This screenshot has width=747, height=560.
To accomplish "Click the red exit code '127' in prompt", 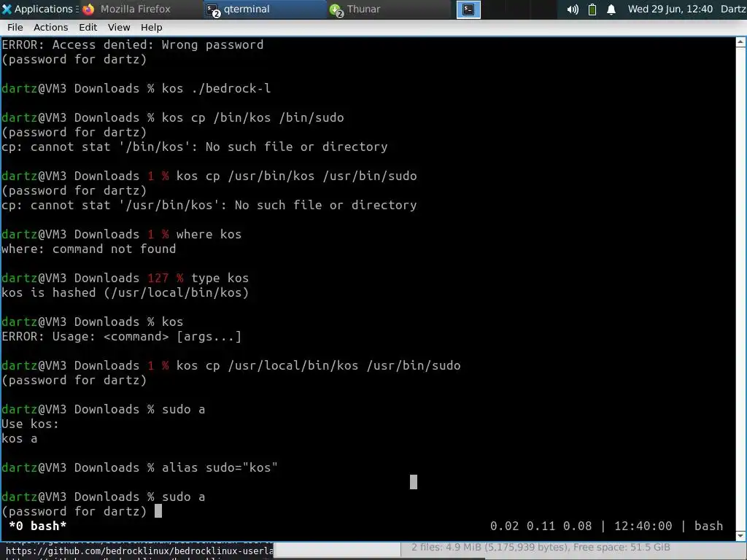I will click(158, 278).
